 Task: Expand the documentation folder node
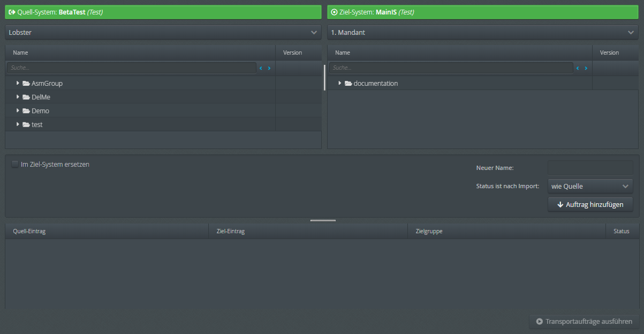click(340, 83)
